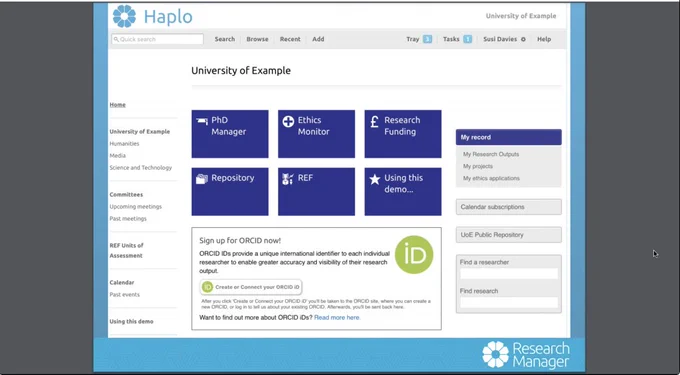Click the Find a researcher input field
The width and height of the screenshot is (680, 375).
click(509, 274)
